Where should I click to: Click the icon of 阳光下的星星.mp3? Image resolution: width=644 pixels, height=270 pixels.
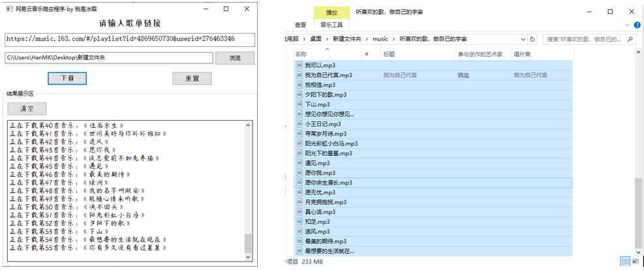click(x=299, y=153)
